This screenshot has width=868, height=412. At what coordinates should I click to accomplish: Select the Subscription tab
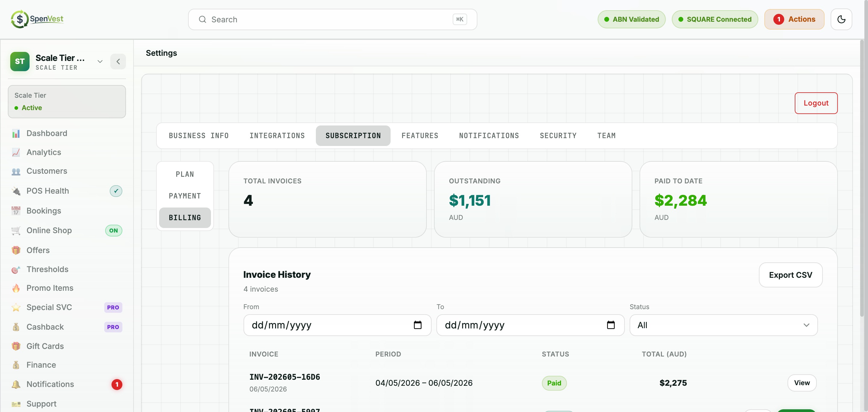click(353, 135)
